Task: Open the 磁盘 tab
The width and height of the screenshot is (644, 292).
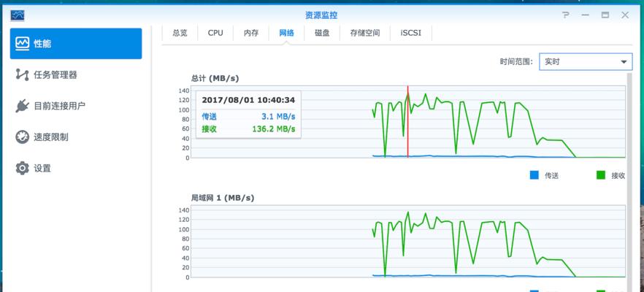Action: 322,33
